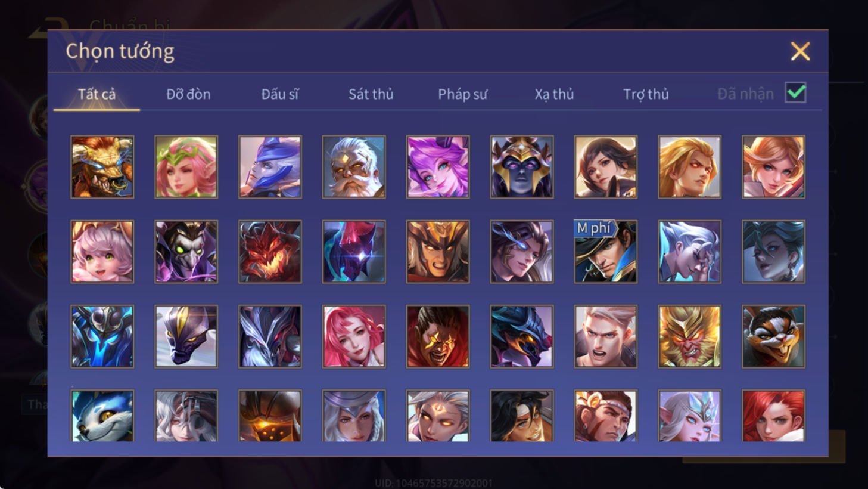Select the blue fox hero portrait

102,416
